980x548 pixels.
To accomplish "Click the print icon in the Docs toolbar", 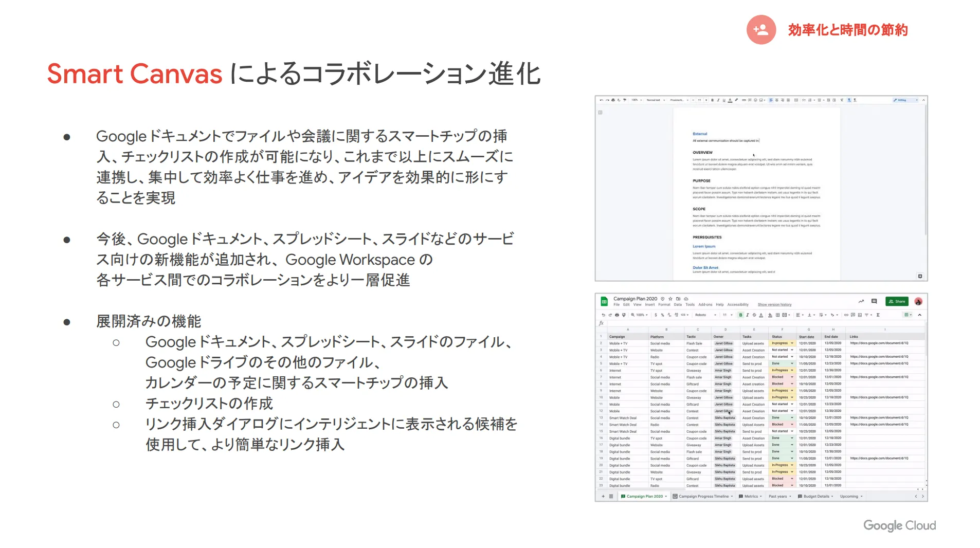I will (613, 100).
